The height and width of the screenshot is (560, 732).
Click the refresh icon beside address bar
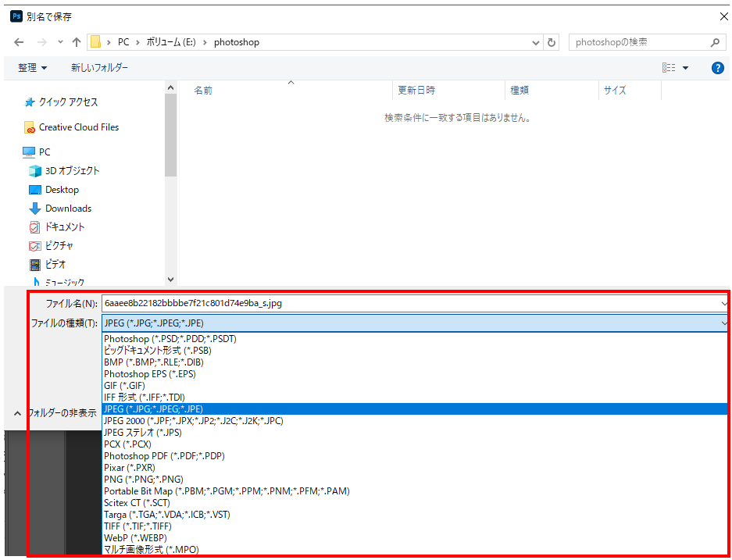click(552, 42)
